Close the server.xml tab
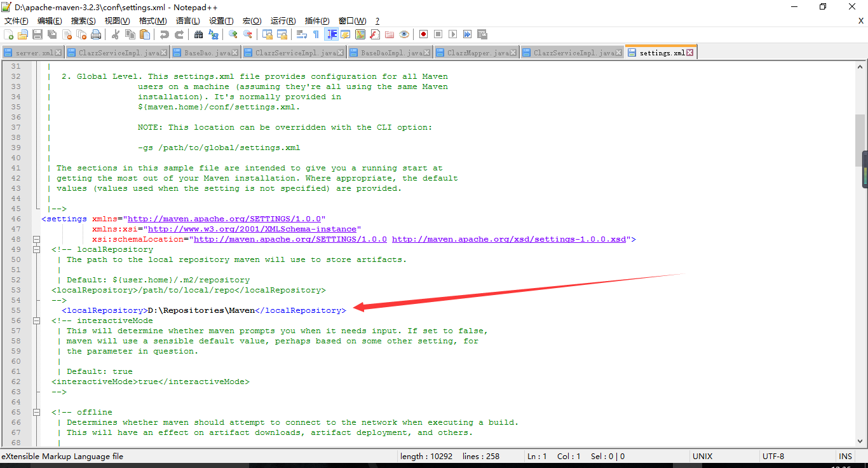This screenshot has height=468, width=868. click(x=58, y=53)
